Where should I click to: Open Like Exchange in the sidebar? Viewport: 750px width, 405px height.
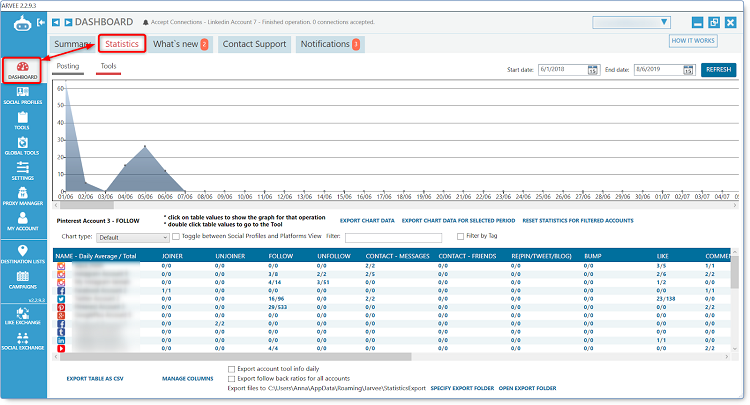[x=22, y=316]
